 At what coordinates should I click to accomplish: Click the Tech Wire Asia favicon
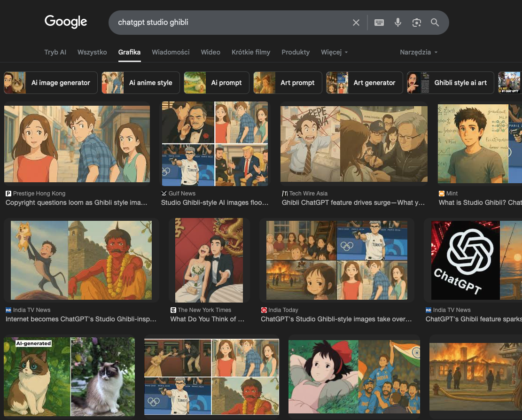pos(285,194)
